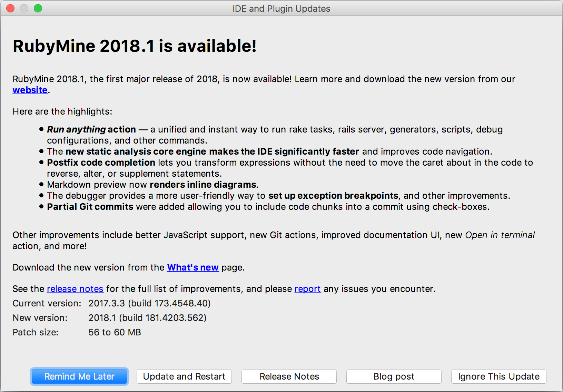
Task: Click the 'Here are the highlights:' line
Action: pyautogui.click(x=62, y=111)
